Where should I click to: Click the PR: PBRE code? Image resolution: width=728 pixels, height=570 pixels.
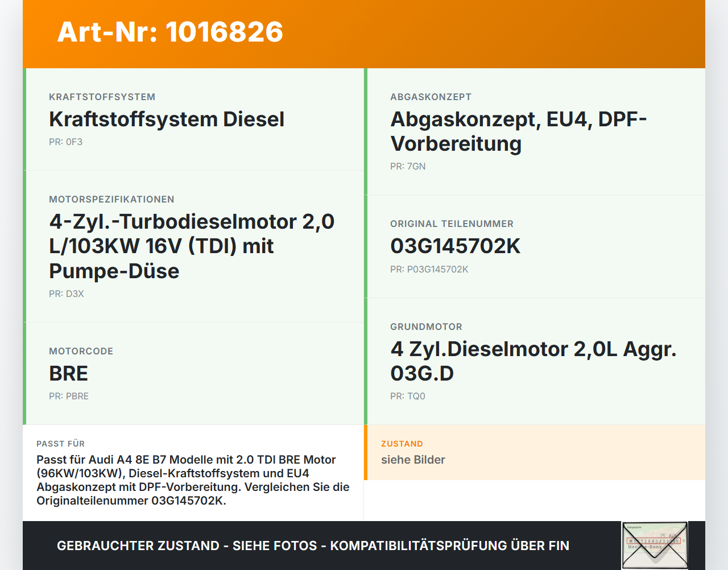pos(69,396)
